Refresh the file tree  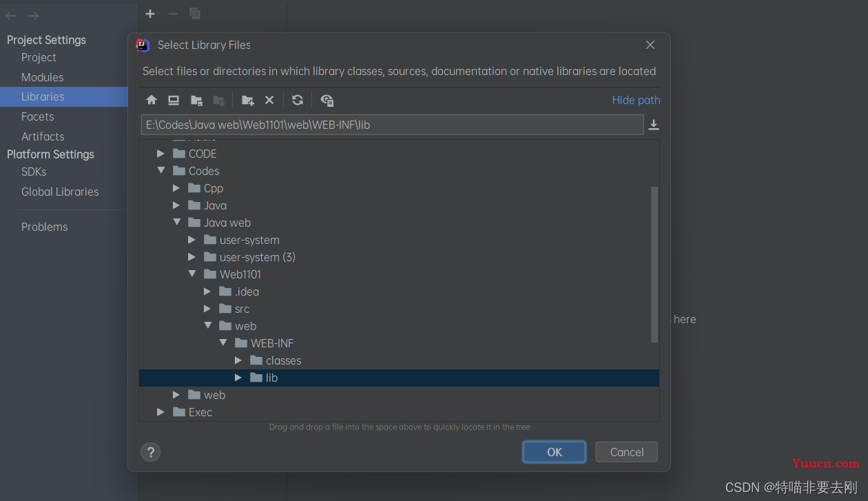click(298, 100)
